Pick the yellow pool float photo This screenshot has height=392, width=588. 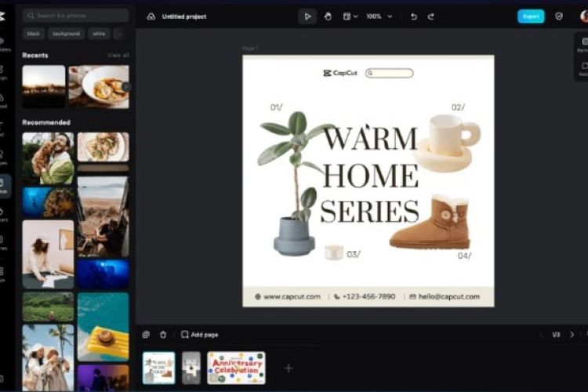[x=103, y=327]
